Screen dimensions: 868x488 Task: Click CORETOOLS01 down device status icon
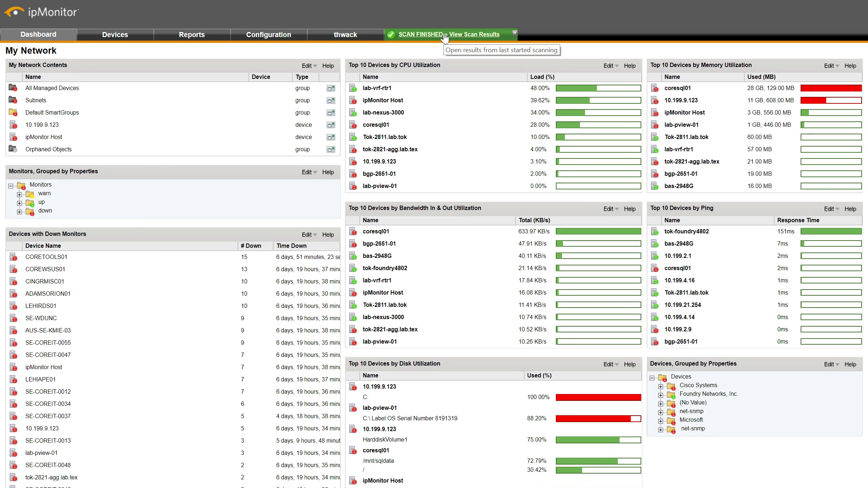coord(13,257)
